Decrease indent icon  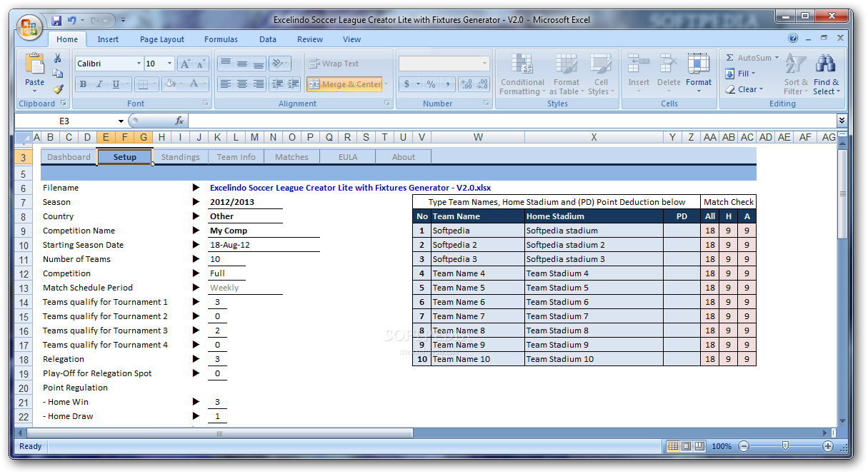tap(277, 84)
